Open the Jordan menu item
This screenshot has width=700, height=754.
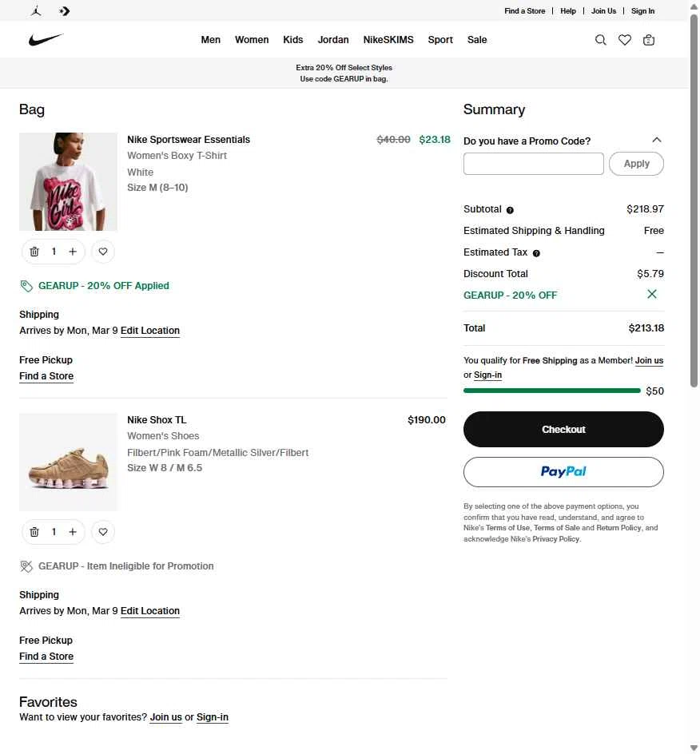[333, 40]
